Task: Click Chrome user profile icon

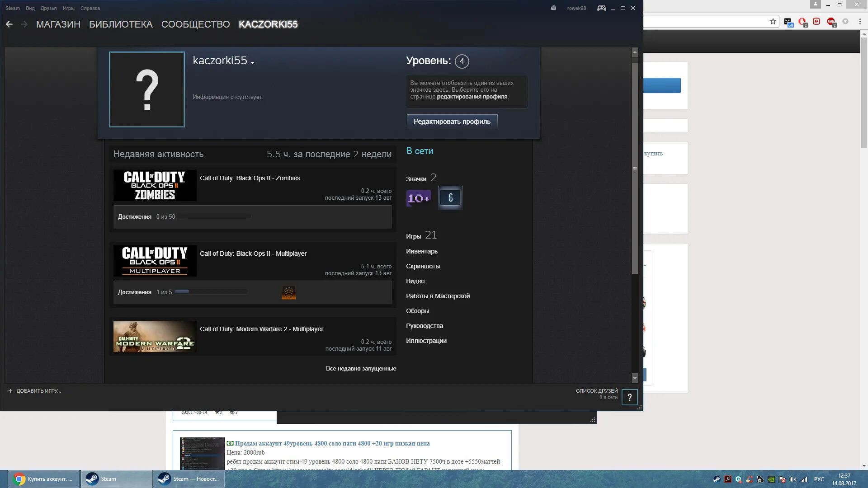Action: click(x=815, y=4)
